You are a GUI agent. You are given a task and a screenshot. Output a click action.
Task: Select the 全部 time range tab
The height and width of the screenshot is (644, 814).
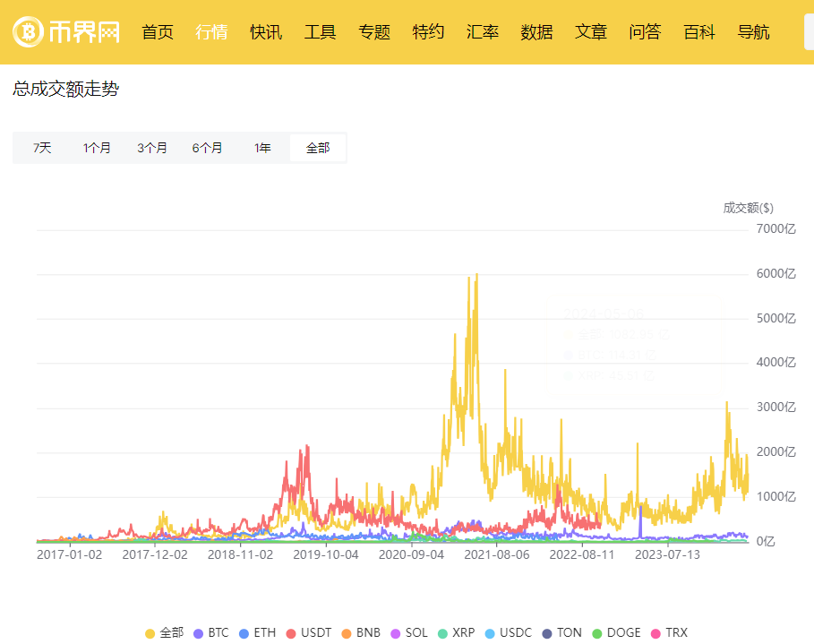(318, 148)
